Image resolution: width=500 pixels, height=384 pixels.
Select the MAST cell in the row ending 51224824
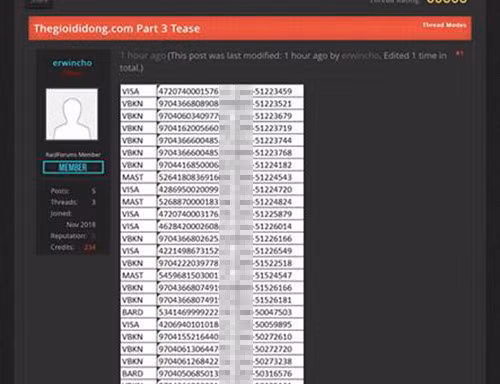pyautogui.click(x=139, y=202)
